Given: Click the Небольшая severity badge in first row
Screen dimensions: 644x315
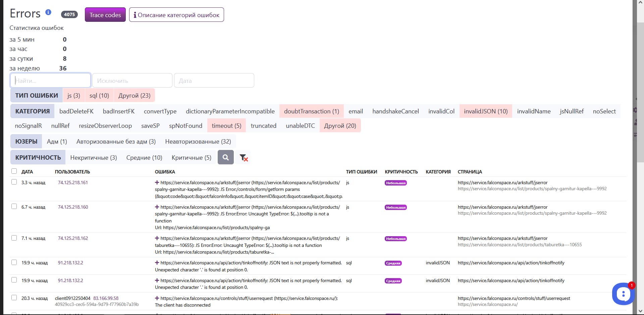Looking at the screenshot, I should pyautogui.click(x=395, y=183).
